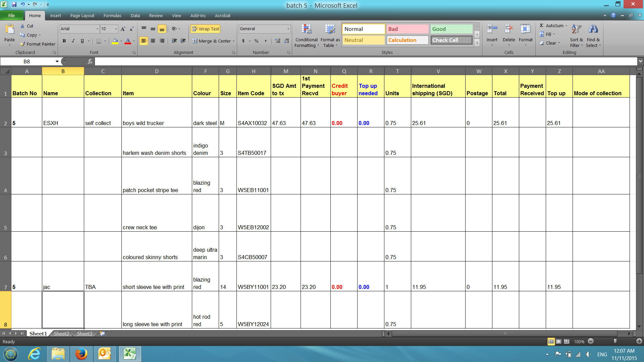Expand Merge & Center dropdown arrow

(x=234, y=41)
